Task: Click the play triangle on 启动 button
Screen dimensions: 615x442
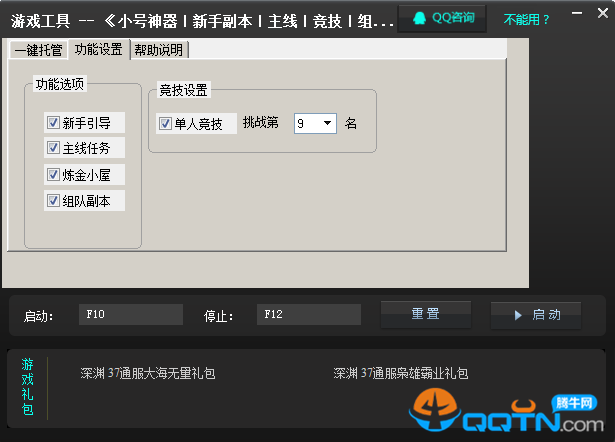Action: pyautogui.click(x=518, y=315)
